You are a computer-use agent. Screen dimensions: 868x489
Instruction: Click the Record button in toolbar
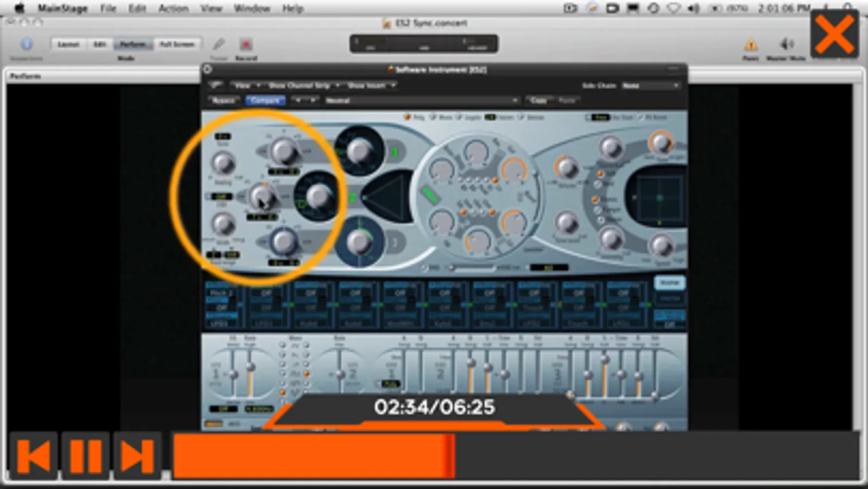coord(246,45)
